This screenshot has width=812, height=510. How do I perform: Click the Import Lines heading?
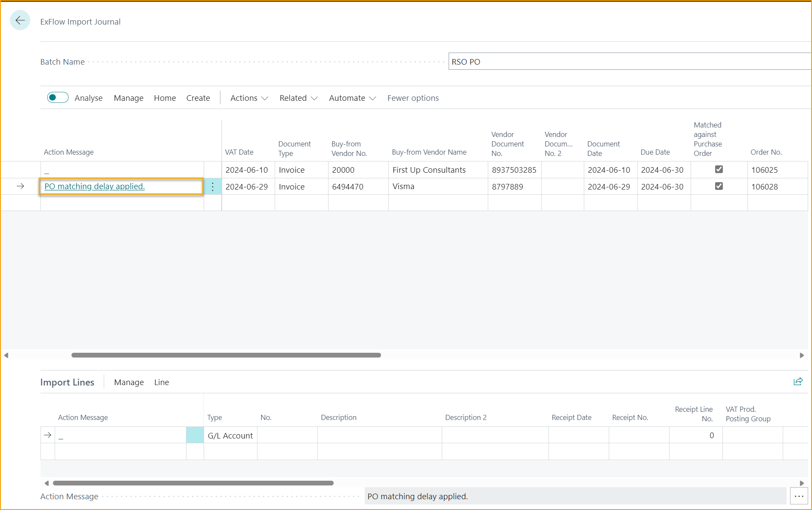[x=67, y=382]
